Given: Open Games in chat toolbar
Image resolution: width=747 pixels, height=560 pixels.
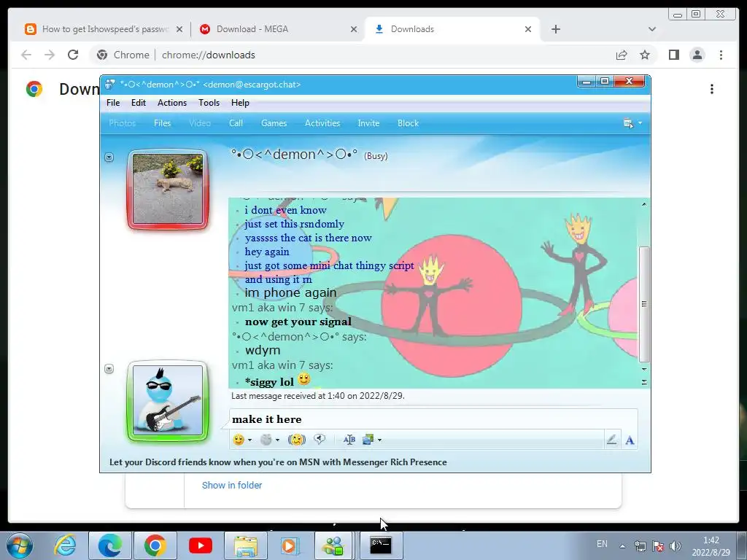Looking at the screenshot, I should tap(274, 123).
